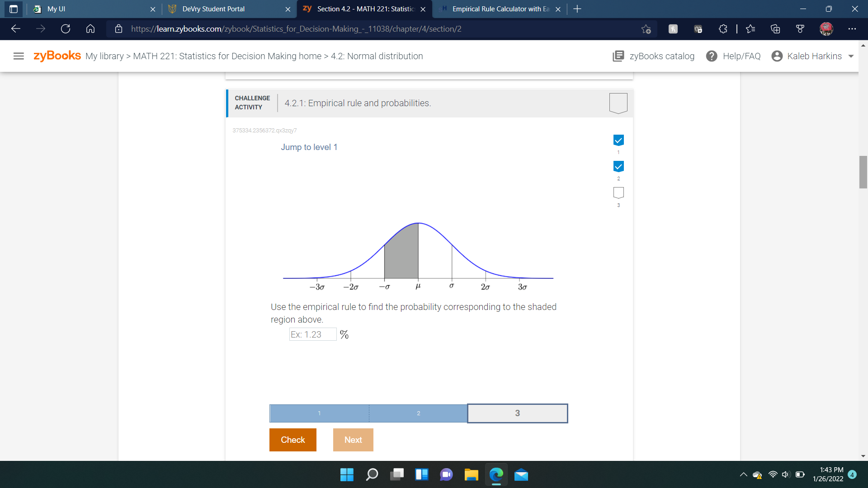Open browser extensions puzzle icon
The width and height of the screenshot is (868, 488).
click(723, 29)
